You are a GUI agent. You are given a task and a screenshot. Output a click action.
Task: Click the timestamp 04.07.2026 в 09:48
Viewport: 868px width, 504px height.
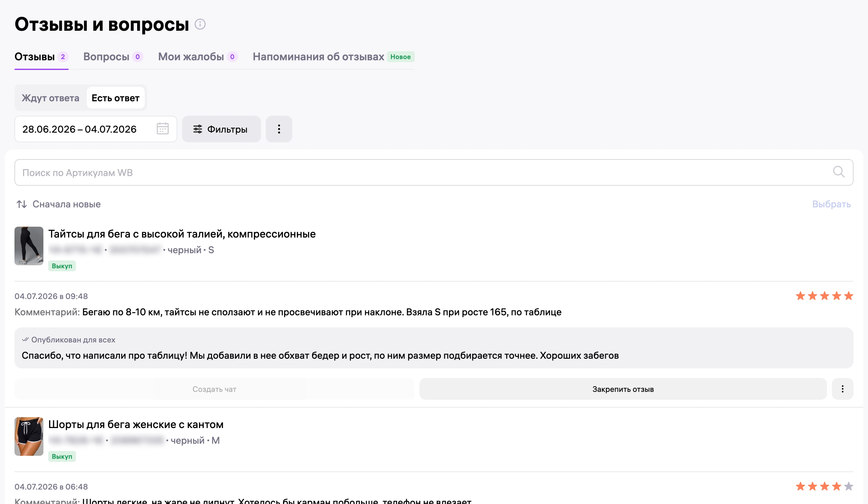point(51,296)
